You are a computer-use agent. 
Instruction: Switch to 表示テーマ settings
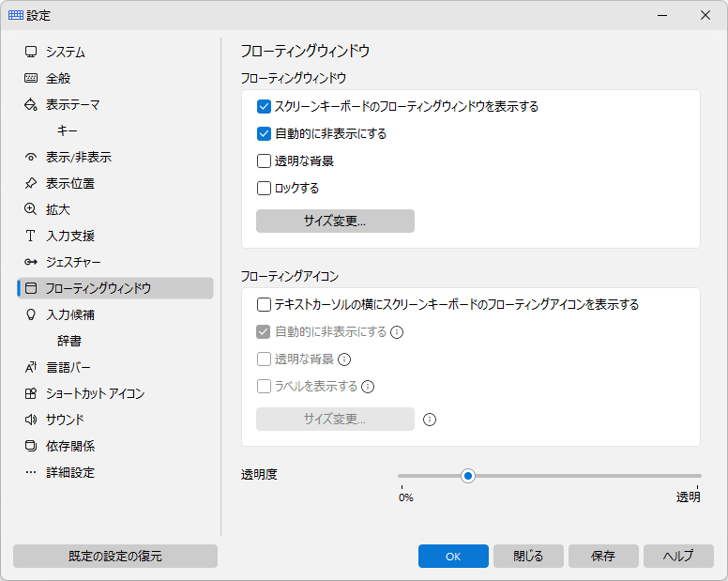tap(115, 104)
